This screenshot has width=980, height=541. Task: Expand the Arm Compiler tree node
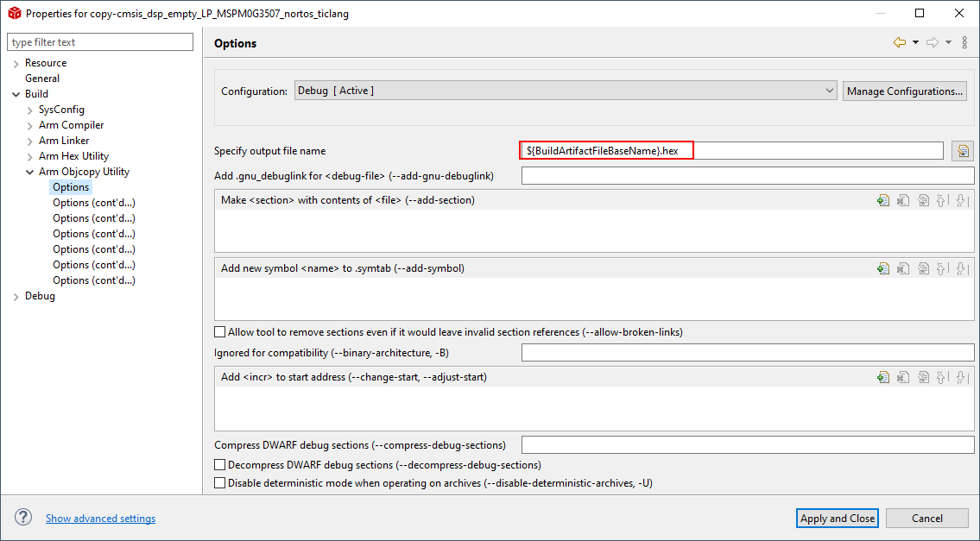(31, 125)
